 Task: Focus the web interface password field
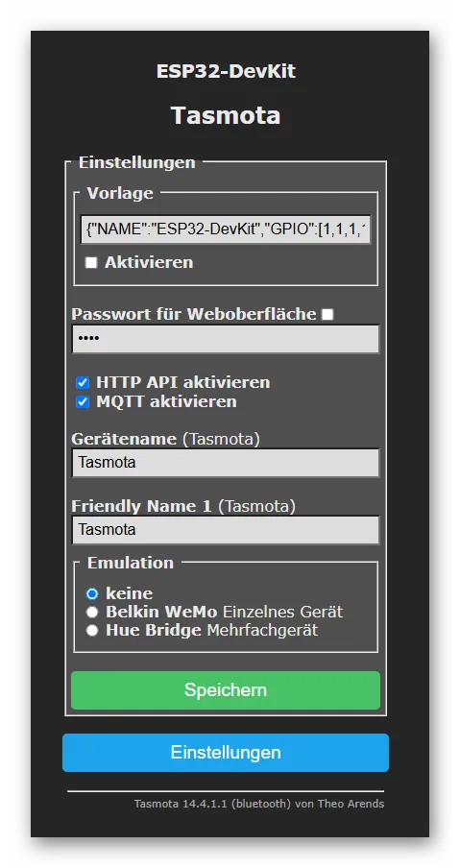point(226,339)
